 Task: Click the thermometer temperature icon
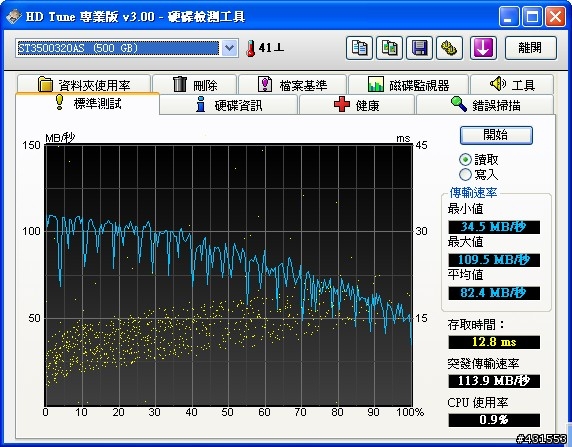coord(251,48)
